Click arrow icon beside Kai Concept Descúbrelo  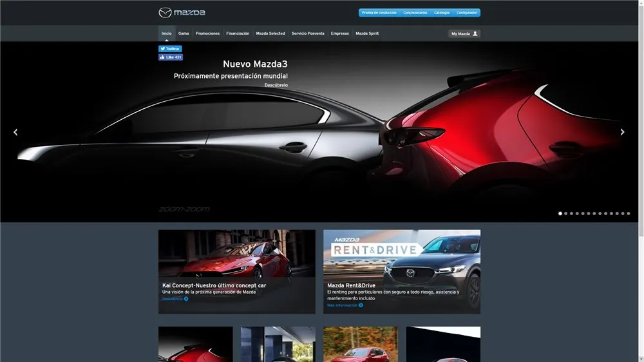click(x=186, y=299)
